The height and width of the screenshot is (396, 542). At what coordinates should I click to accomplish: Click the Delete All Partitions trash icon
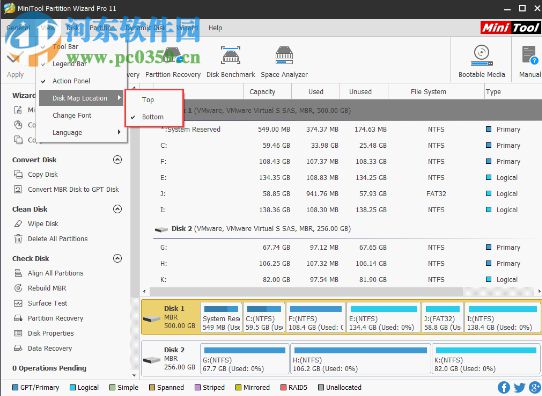click(18, 238)
